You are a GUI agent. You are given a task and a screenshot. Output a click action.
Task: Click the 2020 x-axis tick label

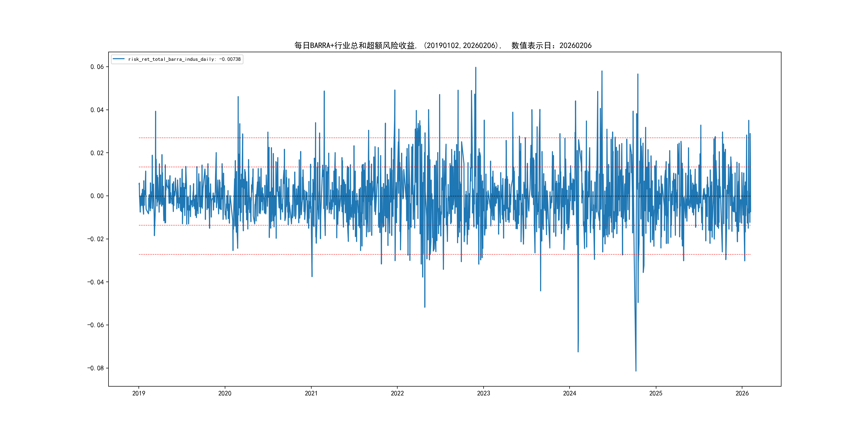pos(225,393)
